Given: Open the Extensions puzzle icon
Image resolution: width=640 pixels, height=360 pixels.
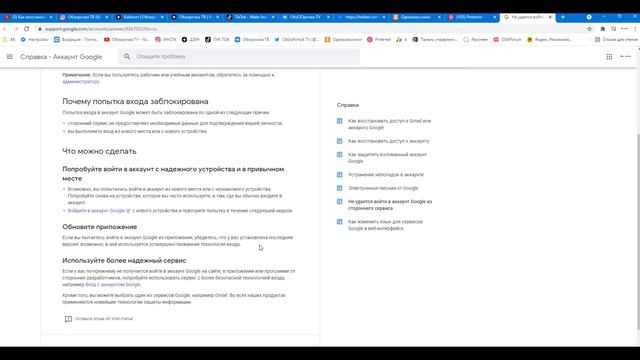Looking at the screenshot, I should pyautogui.click(x=602, y=29).
